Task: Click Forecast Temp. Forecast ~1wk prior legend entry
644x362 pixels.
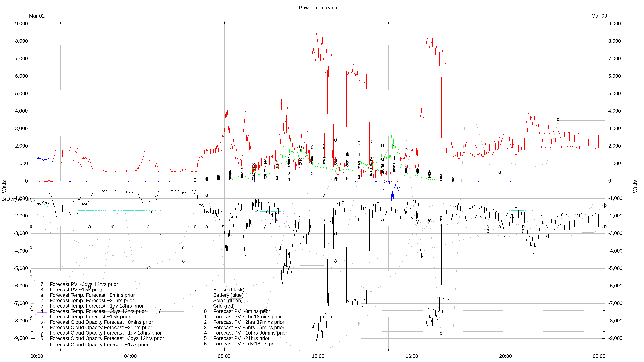Action: [x=90, y=317]
